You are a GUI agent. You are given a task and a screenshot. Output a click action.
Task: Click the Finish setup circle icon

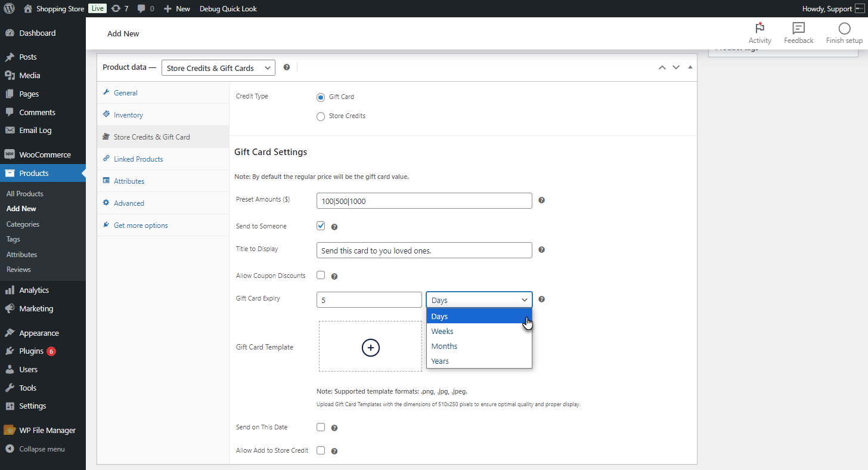844,28
